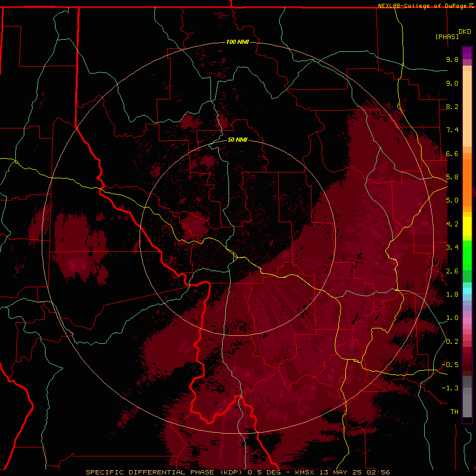Pick the pink band of the color scale
The height and width of the screenshot is (476, 476).
coord(467,321)
